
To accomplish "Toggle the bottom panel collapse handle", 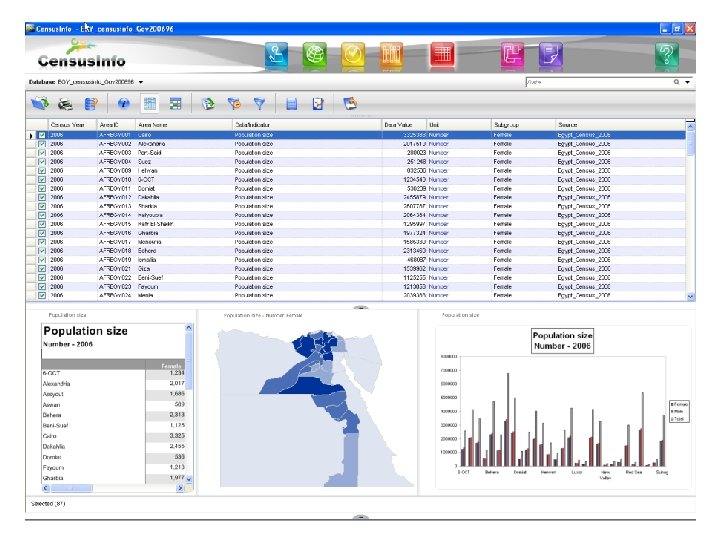I will tap(361, 517).
